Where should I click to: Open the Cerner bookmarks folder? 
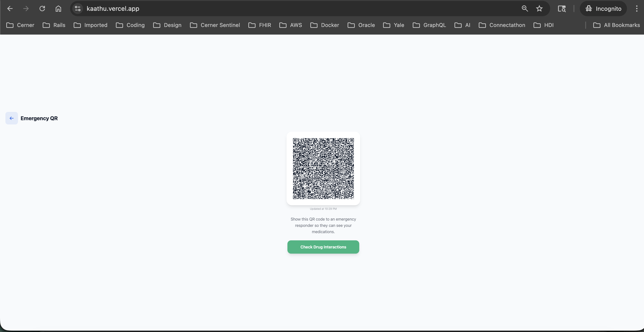point(20,25)
